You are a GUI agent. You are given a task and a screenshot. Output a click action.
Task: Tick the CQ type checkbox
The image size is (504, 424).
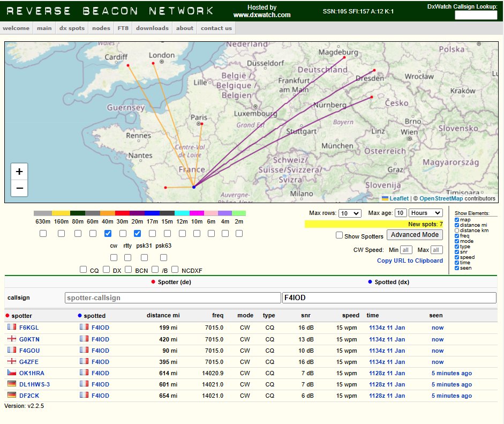(x=83, y=269)
